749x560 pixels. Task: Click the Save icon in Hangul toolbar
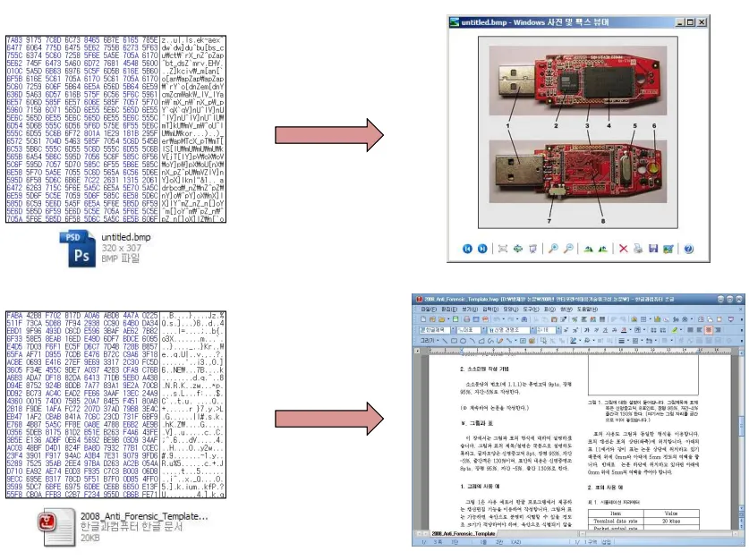pos(455,319)
